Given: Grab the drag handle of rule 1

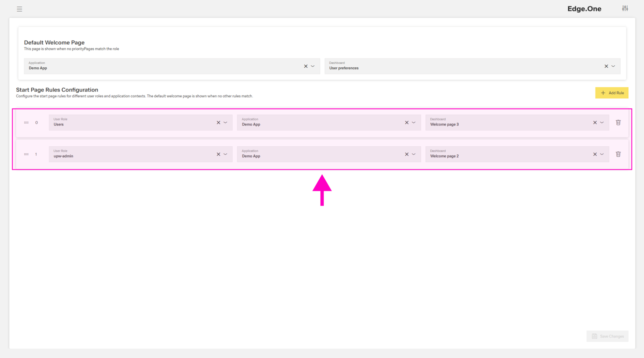Looking at the screenshot, I should pyautogui.click(x=26, y=154).
